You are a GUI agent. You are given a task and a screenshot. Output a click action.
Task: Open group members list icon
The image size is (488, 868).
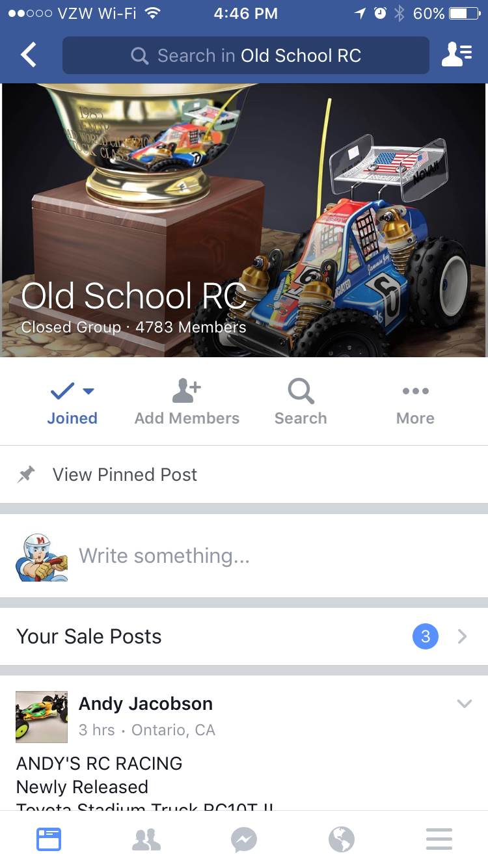pos(457,55)
